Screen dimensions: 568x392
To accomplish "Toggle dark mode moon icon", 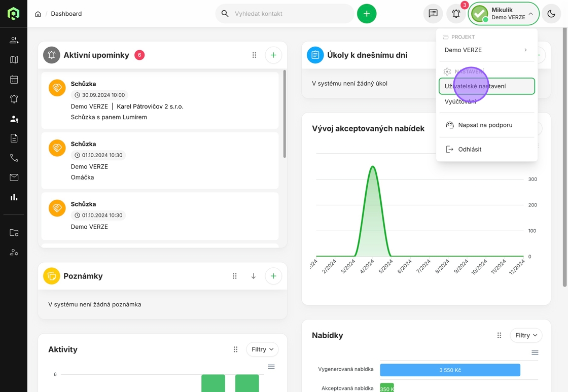I will 551,14.
